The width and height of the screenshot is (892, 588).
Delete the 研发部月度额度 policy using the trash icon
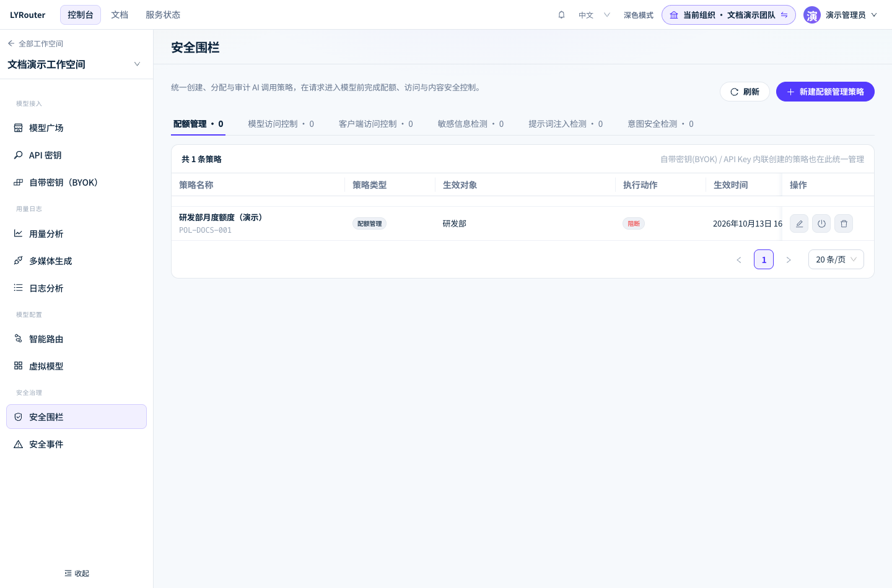[x=844, y=223]
